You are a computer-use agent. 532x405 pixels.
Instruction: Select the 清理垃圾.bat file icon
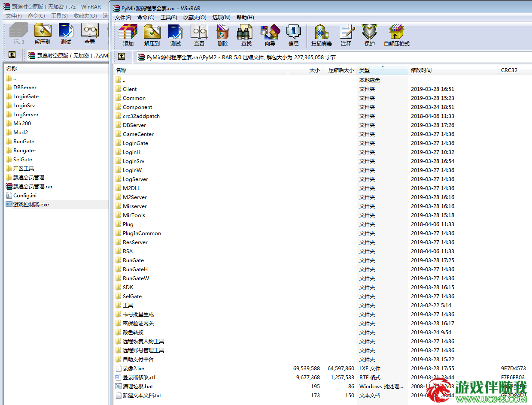tap(119, 387)
